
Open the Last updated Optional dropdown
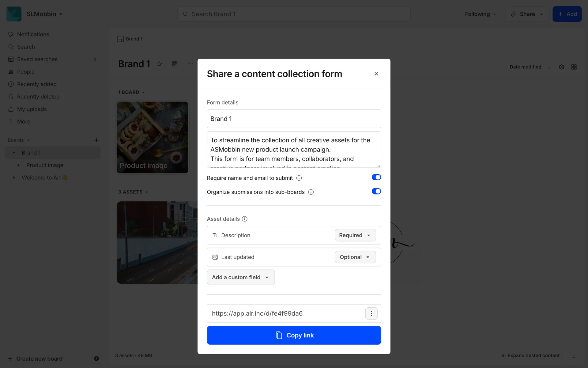[x=355, y=257]
